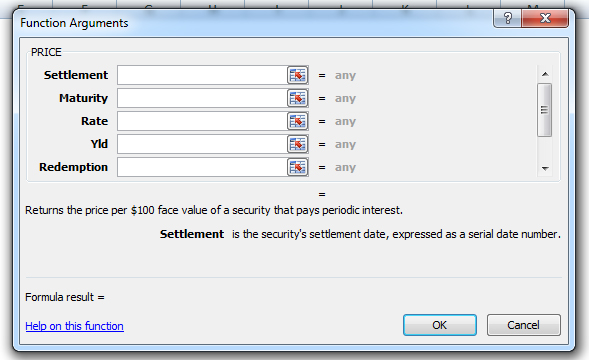Activate the Redemption input field
The width and height of the screenshot is (589, 360).
[202, 167]
